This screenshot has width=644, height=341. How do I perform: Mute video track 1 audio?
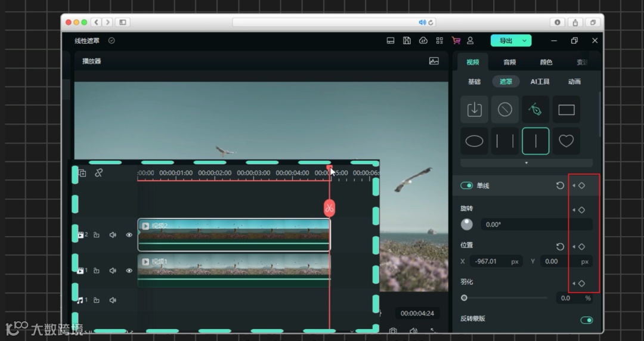[113, 270]
